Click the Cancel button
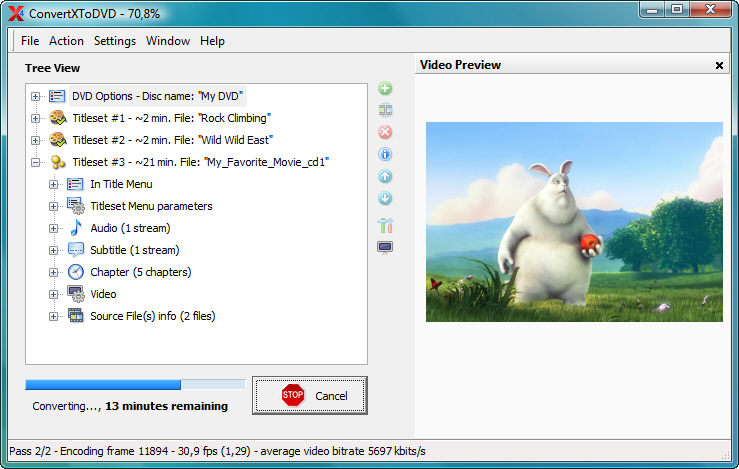This screenshot has width=739, height=469. (x=310, y=396)
